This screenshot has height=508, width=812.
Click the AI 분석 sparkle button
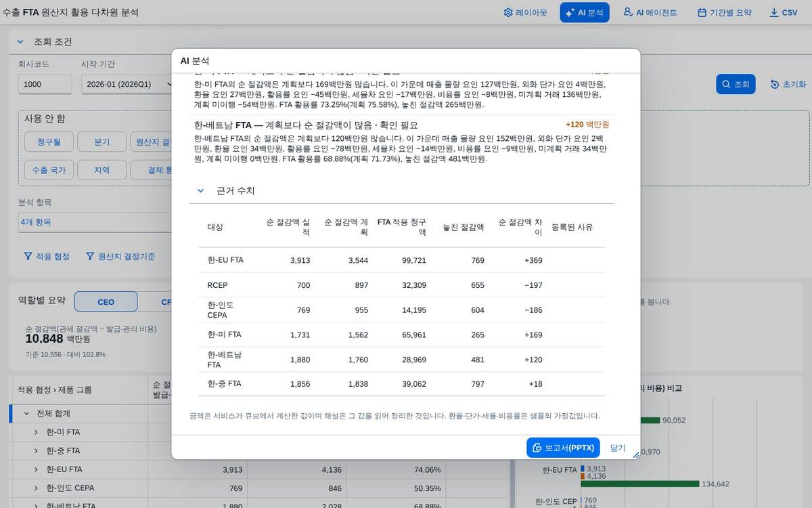[585, 13]
